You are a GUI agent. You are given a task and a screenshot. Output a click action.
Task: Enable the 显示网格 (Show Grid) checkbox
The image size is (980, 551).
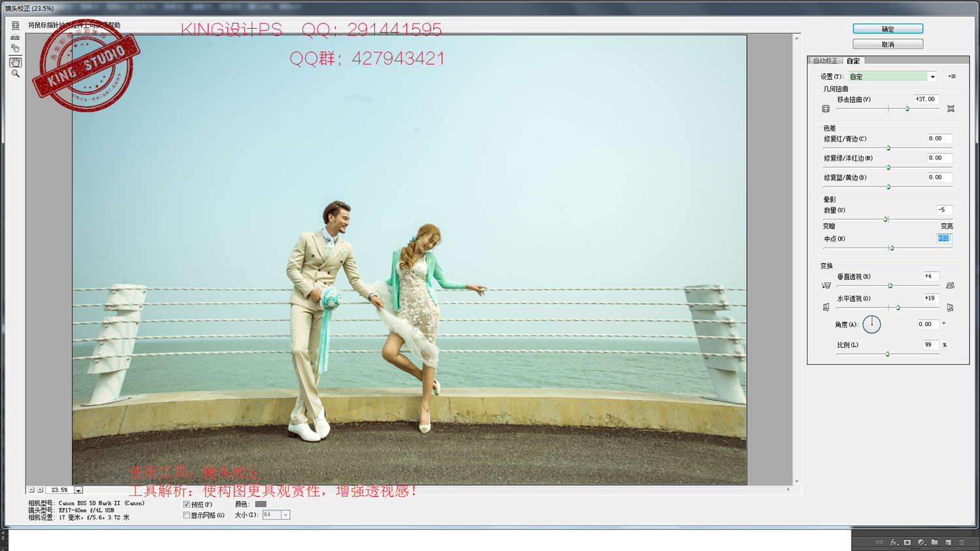pos(186,515)
